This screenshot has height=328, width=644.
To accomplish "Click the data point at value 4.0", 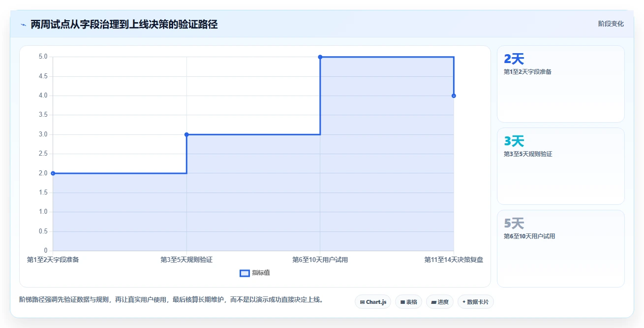I will pyautogui.click(x=454, y=96).
